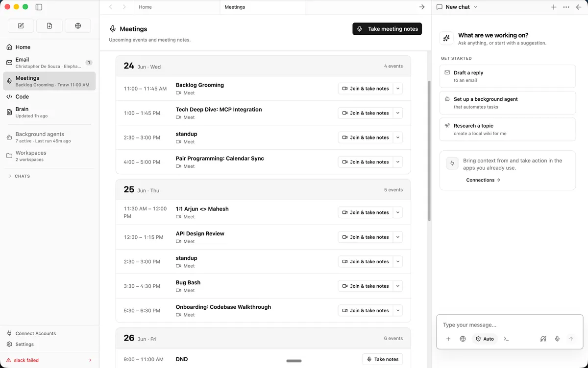Click the new document icon button
Screen dimensions: 588x368
pyautogui.click(x=49, y=26)
